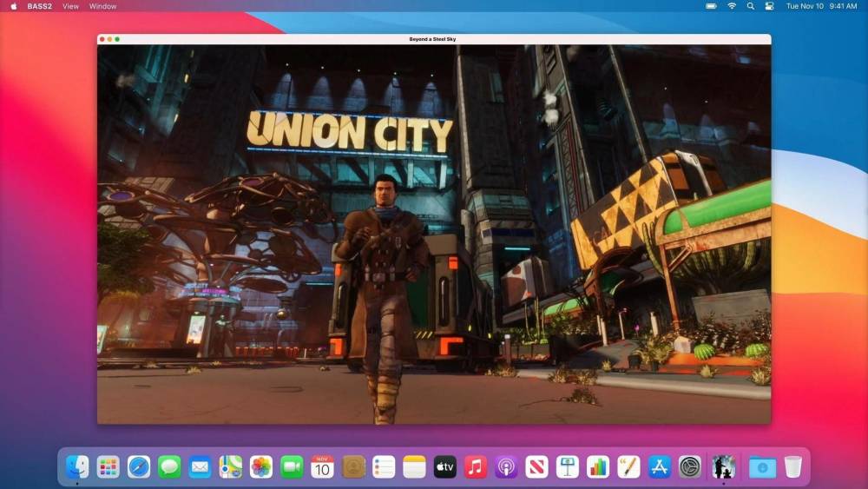Open Finder from the Dock
The height and width of the screenshot is (489, 868).
(77, 466)
